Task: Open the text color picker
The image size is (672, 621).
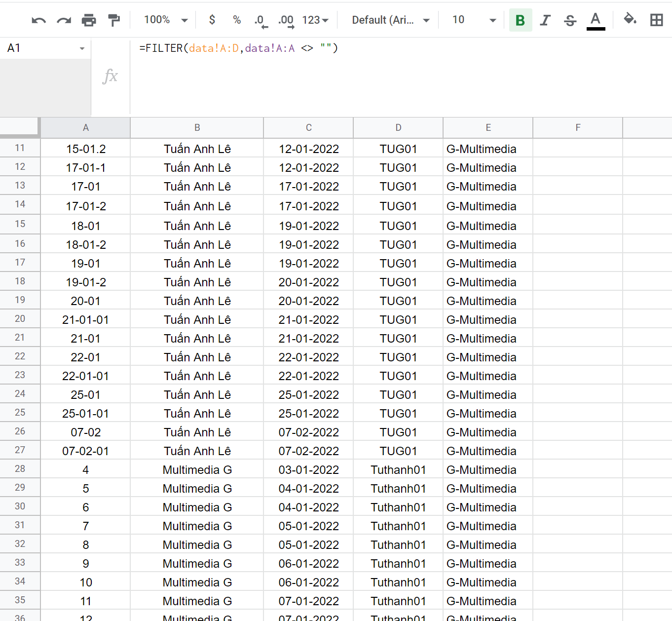Action: (x=596, y=21)
